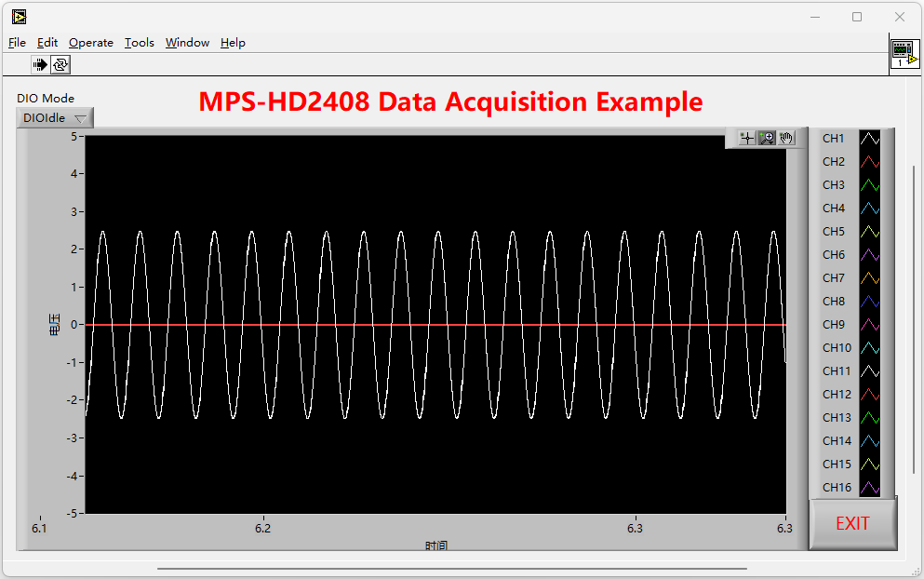The image size is (924, 579).
Task: Open the File menu
Action: coord(17,43)
